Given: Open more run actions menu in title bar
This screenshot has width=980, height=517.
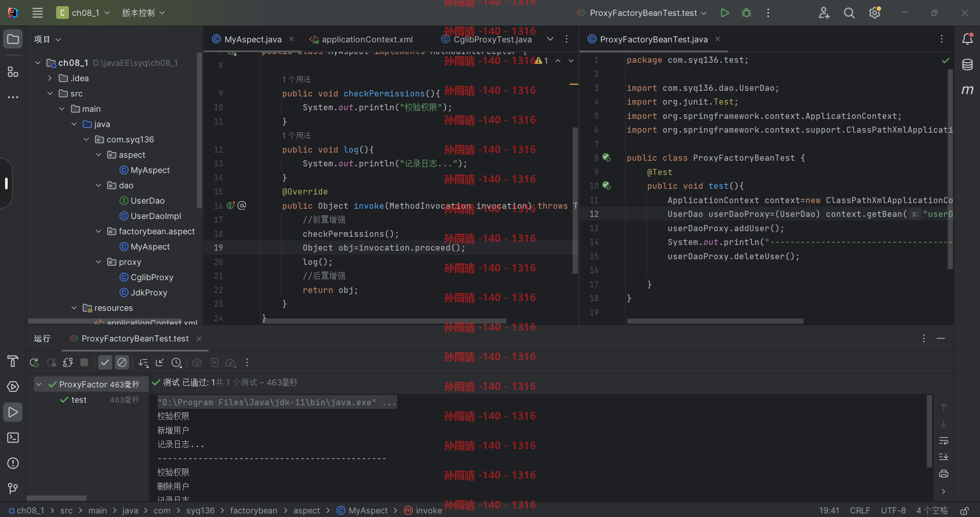Looking at the screenshot, I should pyautogui.click(x=768, y=13).
